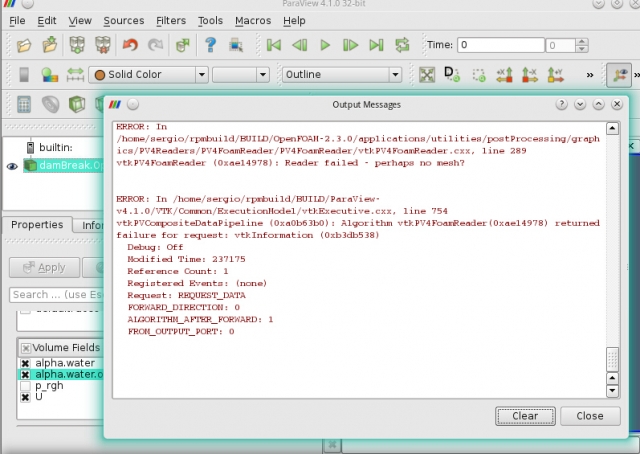The width and height of the screenshot is (640, 454).
Task: Enable the p_rgh volume field checkbox
Action: 25,385
